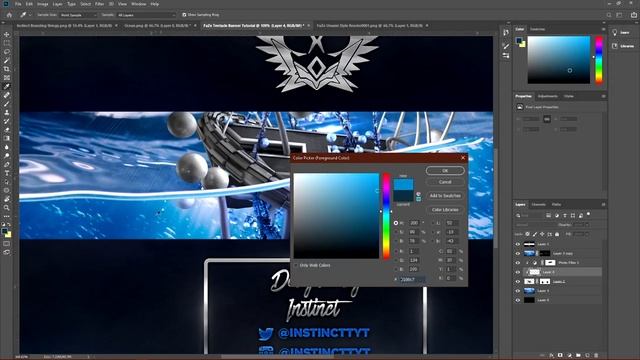The image size is (640, 360).
Task: Click the hex color input field
Action: 412,280
